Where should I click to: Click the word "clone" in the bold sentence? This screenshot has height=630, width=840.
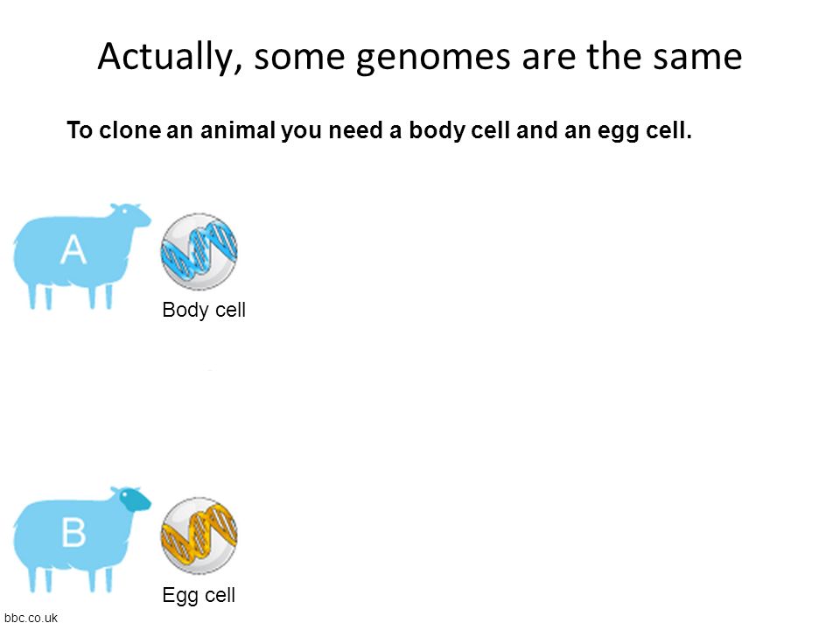129,130
